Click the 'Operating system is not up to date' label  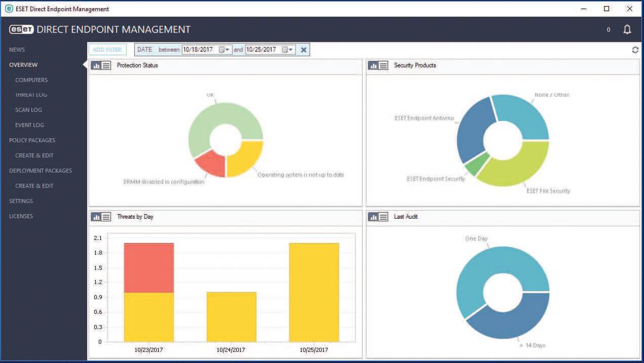[300, 175]
